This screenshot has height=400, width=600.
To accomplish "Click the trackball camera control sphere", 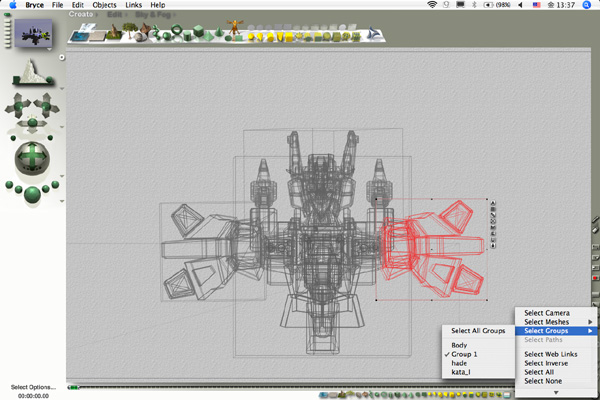I will coord(31,158).
